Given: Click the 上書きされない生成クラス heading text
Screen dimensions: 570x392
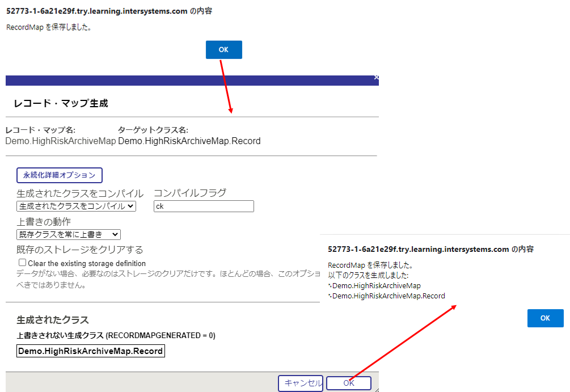Looking at the screenshot, I should pyautogui.click(x=116, y=335).
